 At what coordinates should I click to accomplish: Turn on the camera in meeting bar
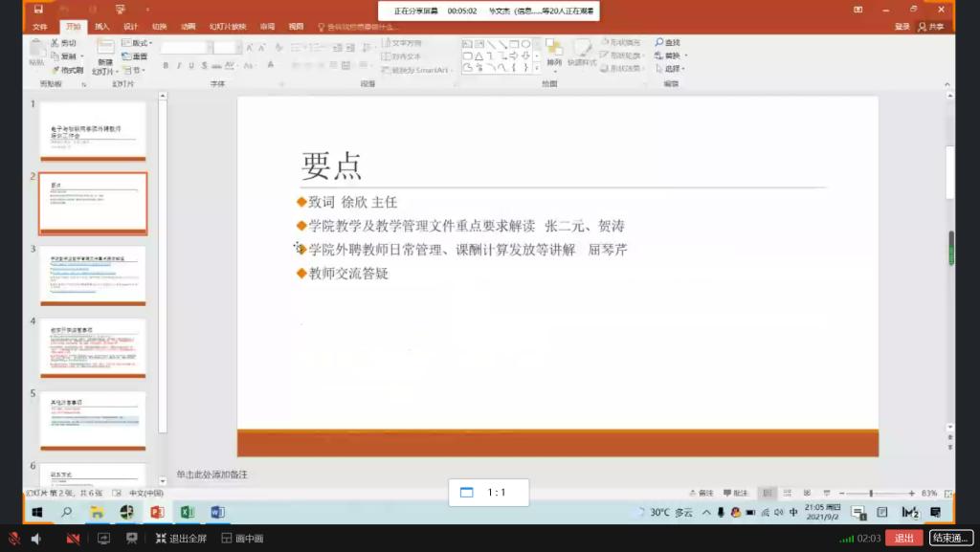(73, 539)
